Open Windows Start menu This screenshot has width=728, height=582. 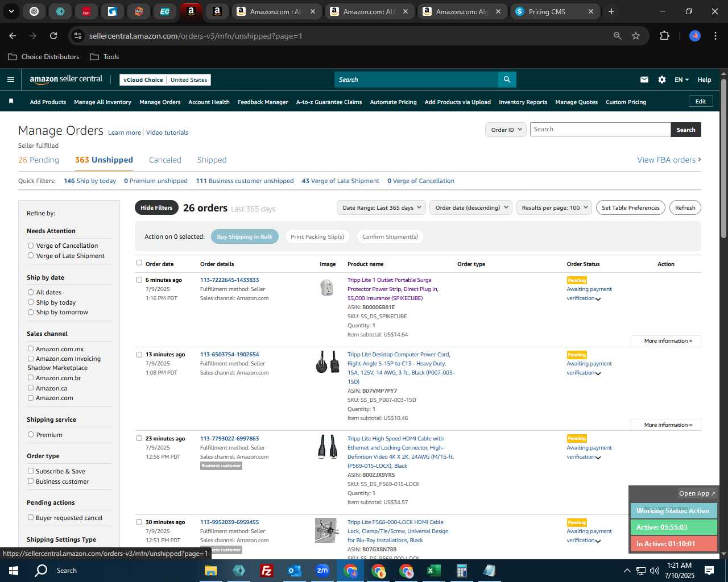[14, 570]
